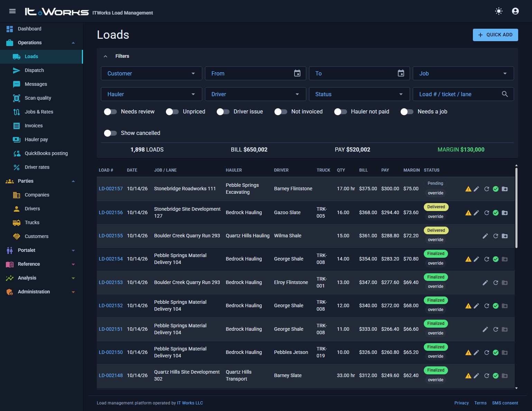
Task: Edit load LD-002153 with pencil icon
Action: [x=485, y=283]
